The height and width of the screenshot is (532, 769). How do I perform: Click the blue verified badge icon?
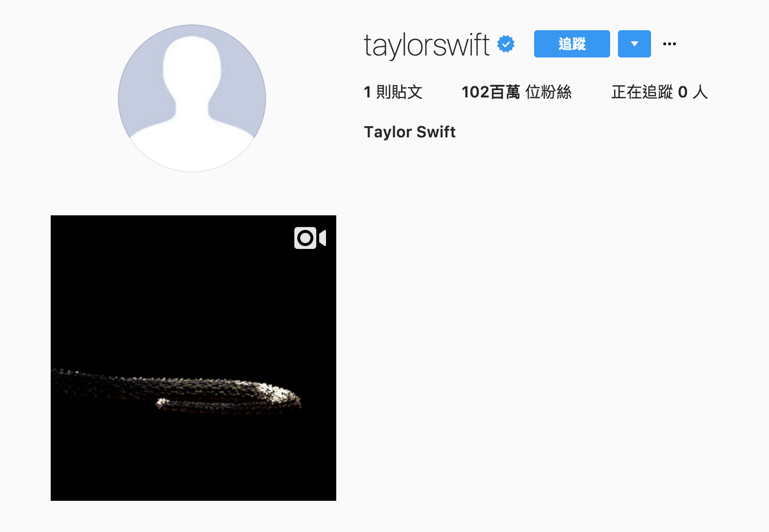(x=506, y=44)
